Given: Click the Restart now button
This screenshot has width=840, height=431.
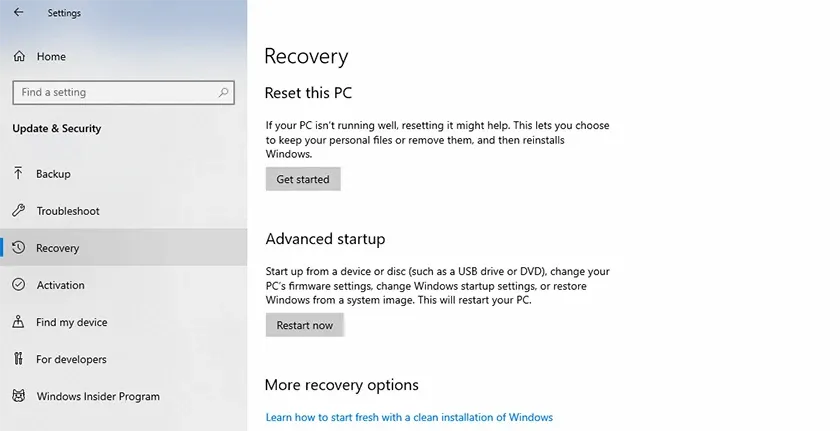Looking at the screenshot, I should click(305, 325).
